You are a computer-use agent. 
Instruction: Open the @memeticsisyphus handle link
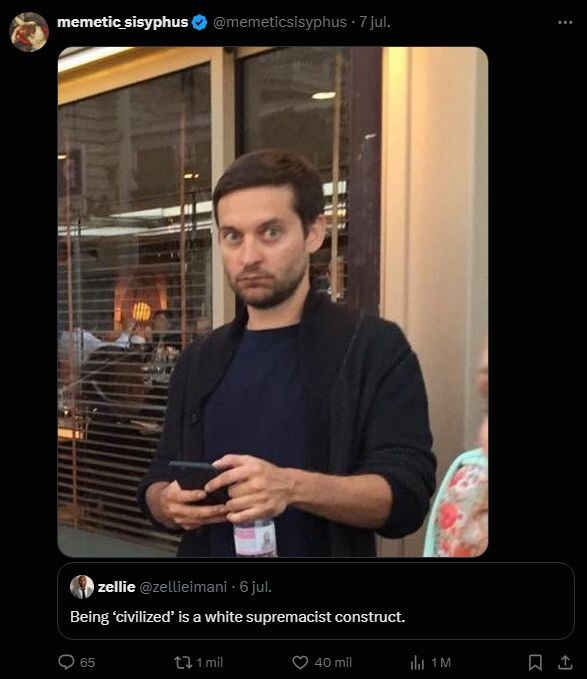(280, 22)
